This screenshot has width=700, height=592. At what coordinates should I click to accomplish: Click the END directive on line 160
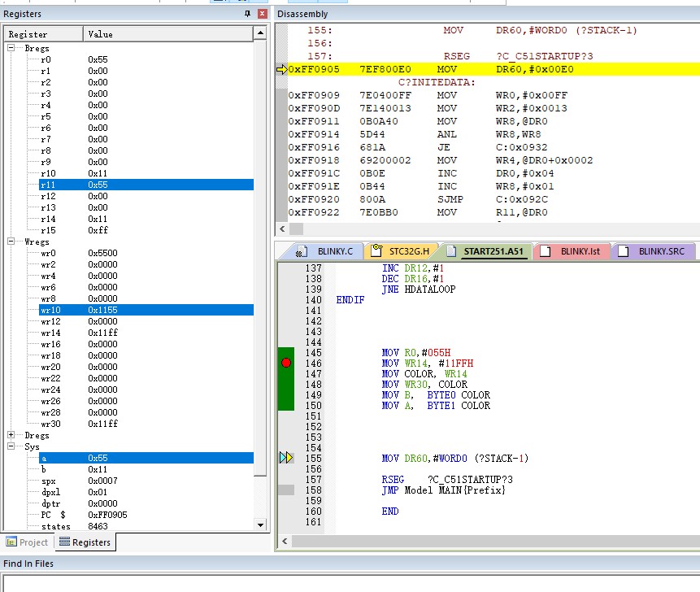(390, 511)
